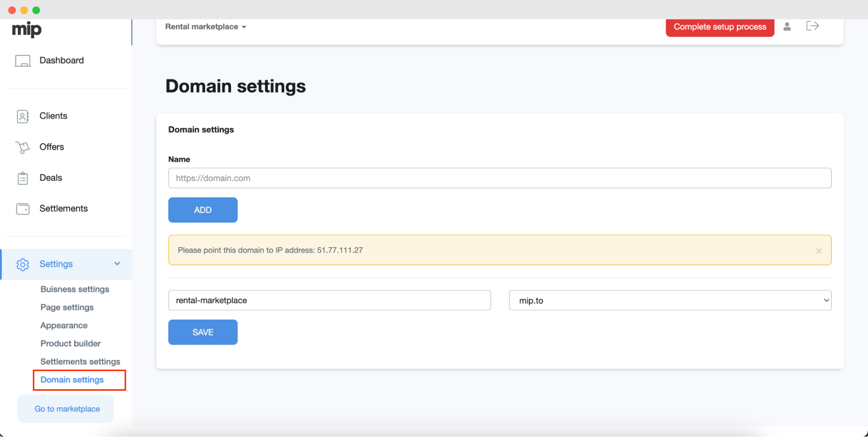Screen dimensions: 868x437
Task: Click the Clients contact-book icon
Action: pyautogui.click(x=23, y=116)
